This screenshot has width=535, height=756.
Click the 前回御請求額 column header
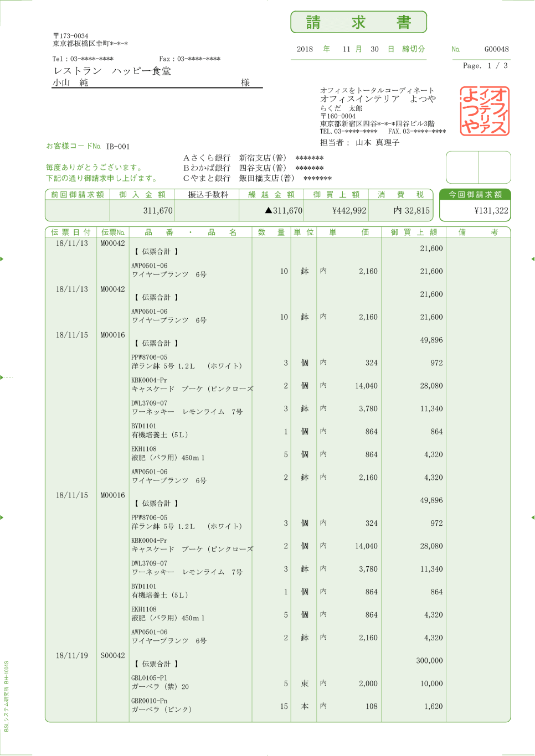[78, 195]
